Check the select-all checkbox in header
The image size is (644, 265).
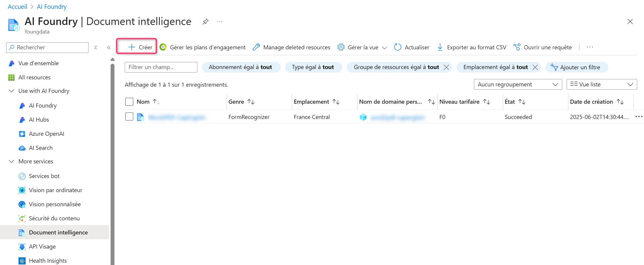[x=129, y=102]
